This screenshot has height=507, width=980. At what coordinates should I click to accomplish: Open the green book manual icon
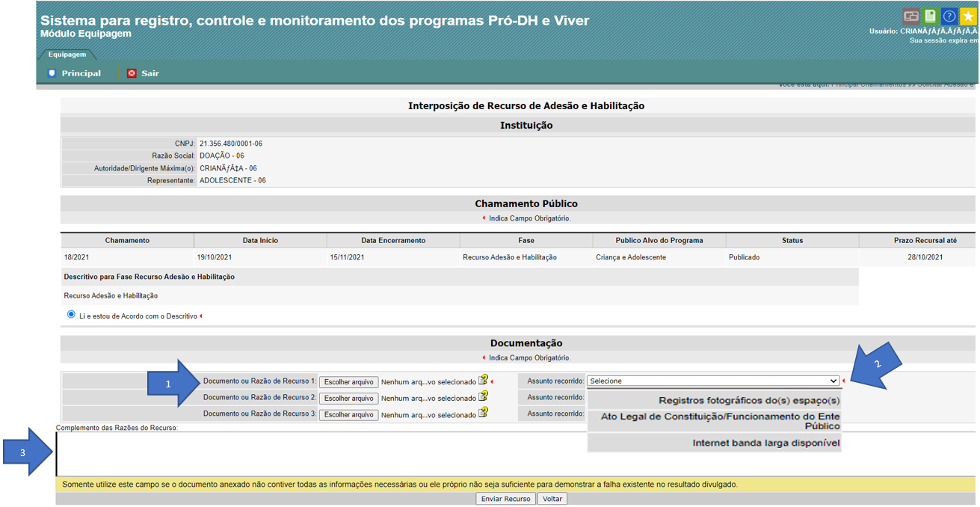coord(930,16)
